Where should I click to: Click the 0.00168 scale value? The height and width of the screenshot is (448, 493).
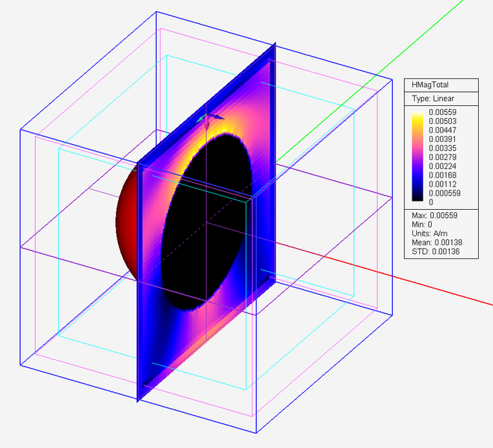pos(442,175)
